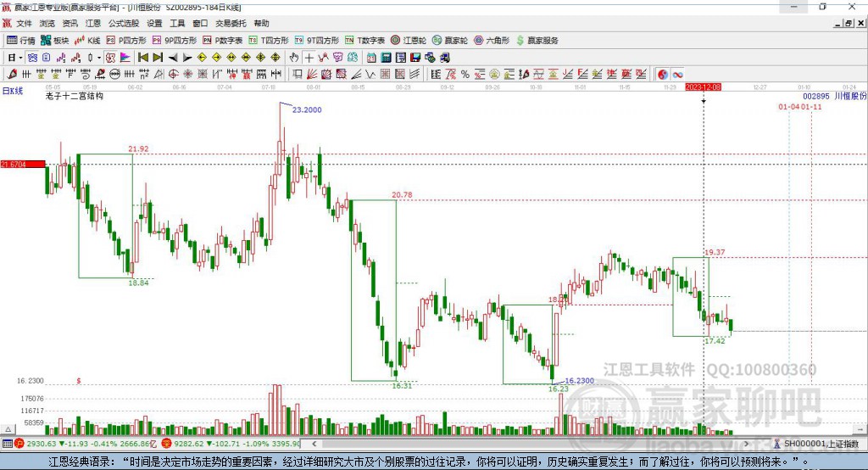
Task: Select the circle-with-crosshair target tool
Action: click(x=173, y=75)
